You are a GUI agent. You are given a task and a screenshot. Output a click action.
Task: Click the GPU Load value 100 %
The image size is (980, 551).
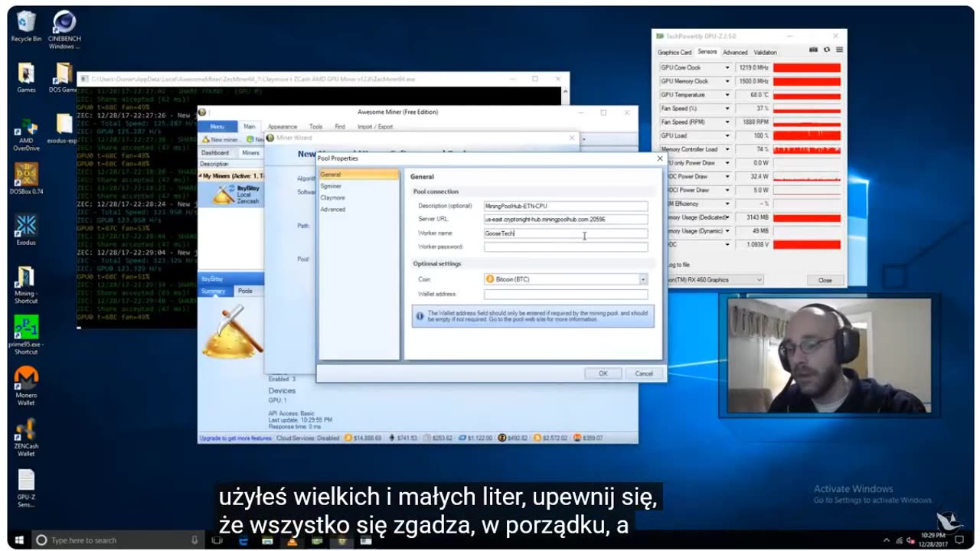click(752, 135)
